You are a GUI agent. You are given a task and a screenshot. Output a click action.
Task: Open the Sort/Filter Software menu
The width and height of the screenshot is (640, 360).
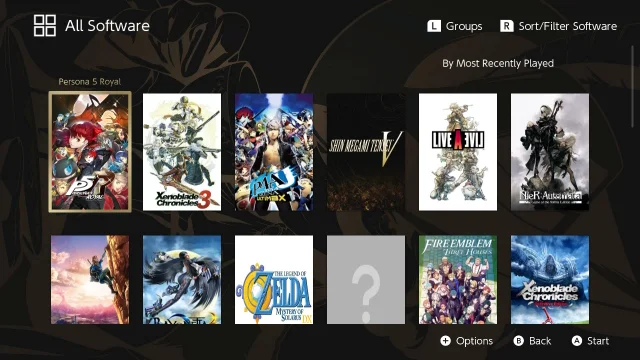pos(558,26)
